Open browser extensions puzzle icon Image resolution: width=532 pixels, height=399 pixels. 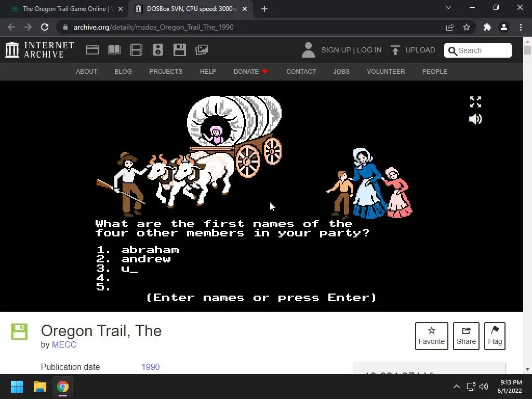(x=487, y=27)
